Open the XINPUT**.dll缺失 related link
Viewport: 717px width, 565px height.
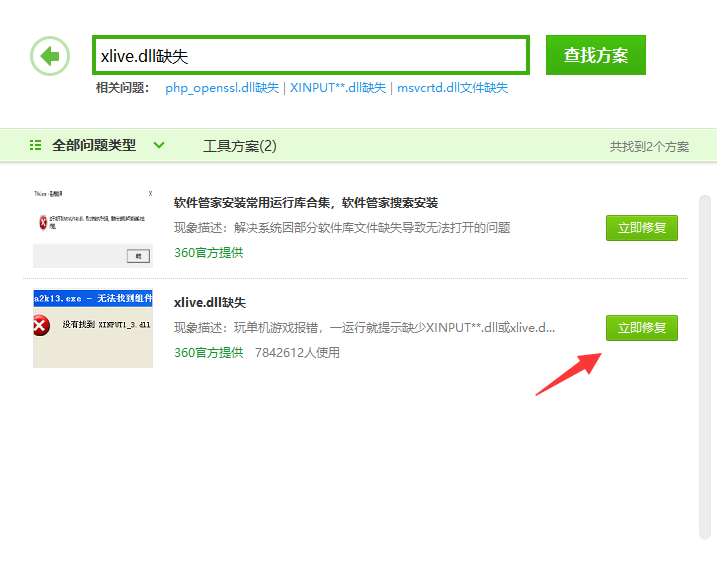click(337, 88)
